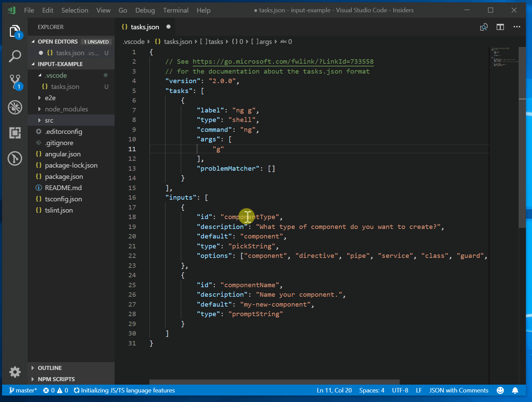Click the master* branch indicator
Screen dimensions: 532x402
pos(23,390)
